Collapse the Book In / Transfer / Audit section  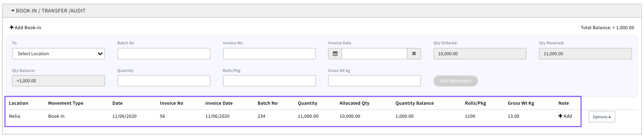pos(13,11)
